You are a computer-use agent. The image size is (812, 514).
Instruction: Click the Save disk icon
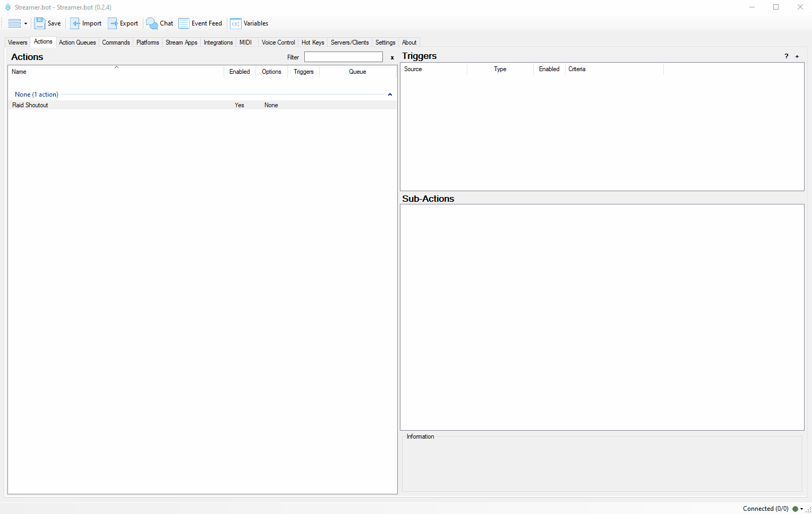coord(40,23)
